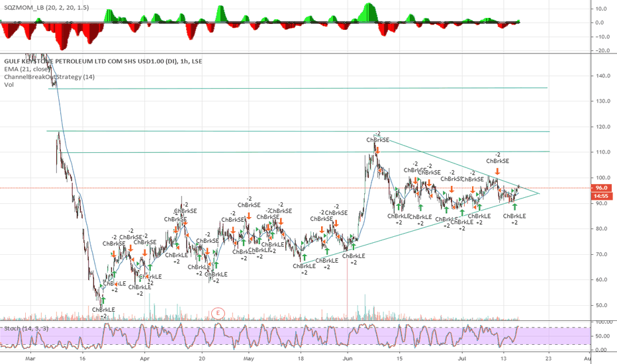
Task: Click the 140.0 level on the price axis
Action: pos(603,75)
